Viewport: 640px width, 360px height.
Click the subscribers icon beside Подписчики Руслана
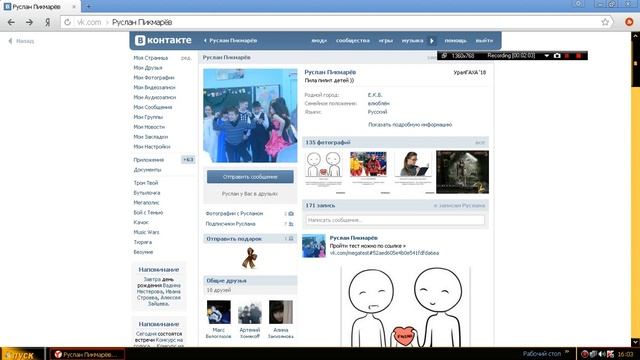[x=291, y=224]
